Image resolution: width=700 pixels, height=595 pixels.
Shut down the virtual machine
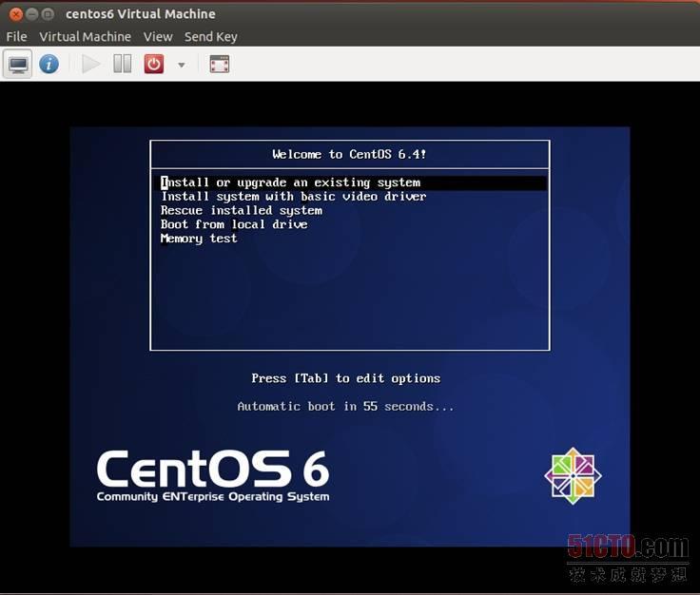click(x=153, y=65)
